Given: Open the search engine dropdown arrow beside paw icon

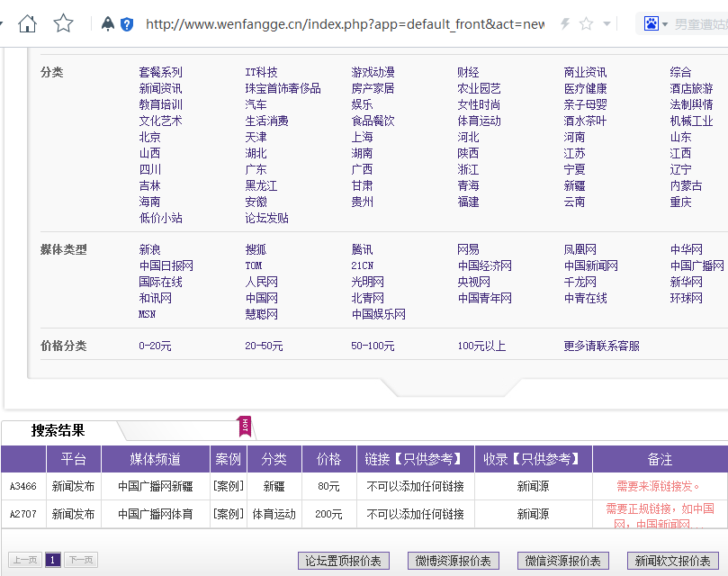Looking at the screenshot, I should point(665,24).
